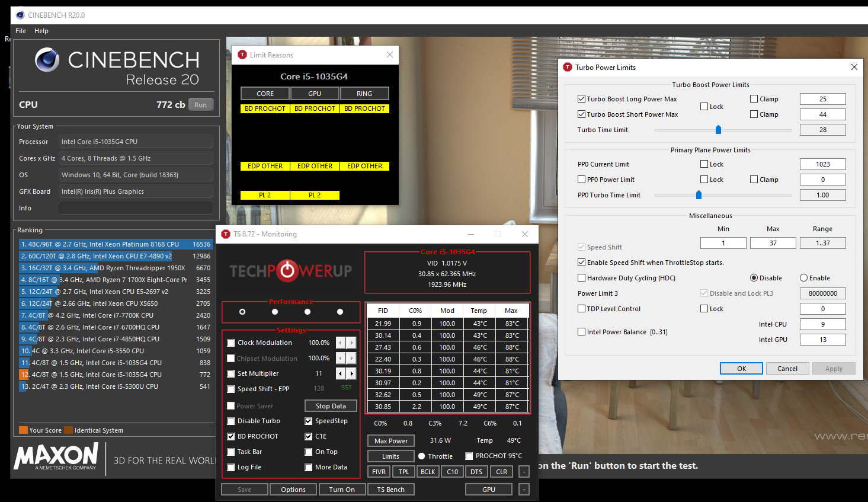Click the Run button for CPU test
868x502 pixels.
point(200,105)
